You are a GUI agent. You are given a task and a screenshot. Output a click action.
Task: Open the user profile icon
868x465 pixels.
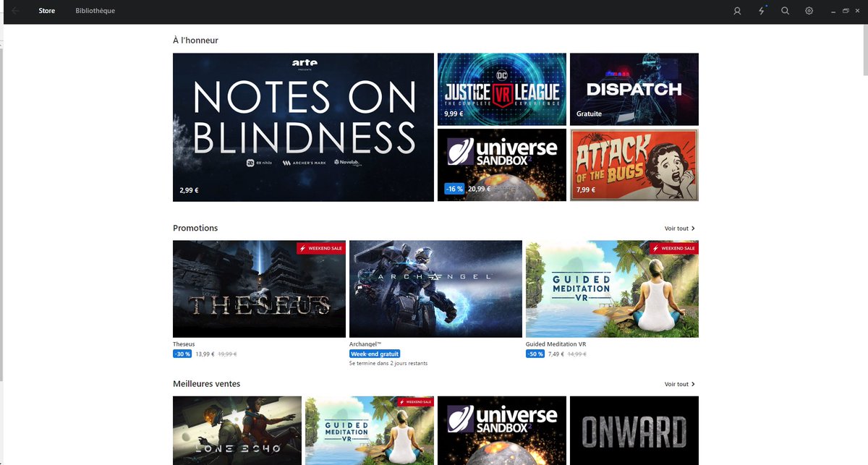click(737, 11)
